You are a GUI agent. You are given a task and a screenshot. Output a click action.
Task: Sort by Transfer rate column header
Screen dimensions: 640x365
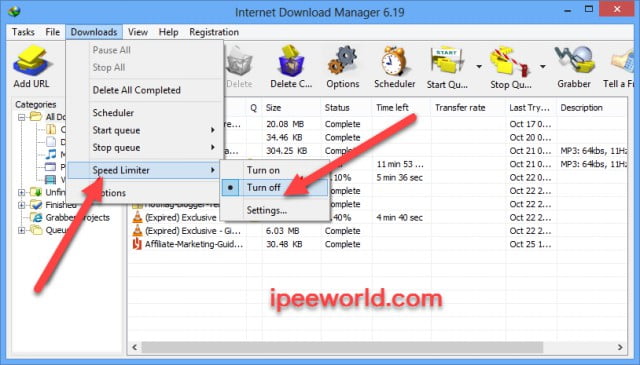(x=468, y=108)
